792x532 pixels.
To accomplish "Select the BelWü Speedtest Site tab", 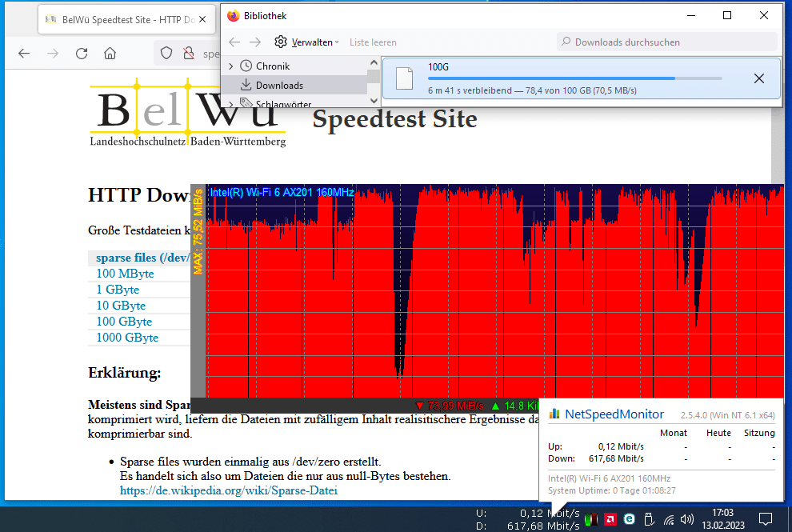I will click(x=126, y=20).
